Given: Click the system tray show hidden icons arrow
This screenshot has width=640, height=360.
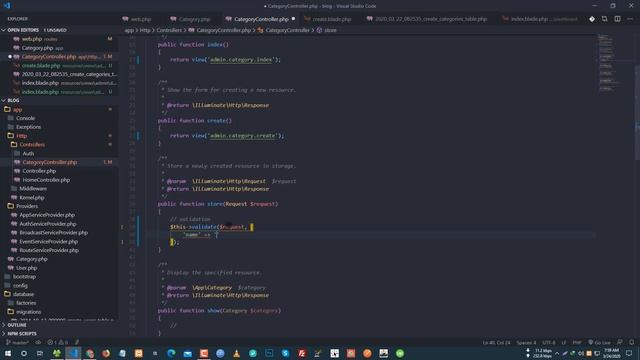Looking at the screenshot, I should click(557, 353).
